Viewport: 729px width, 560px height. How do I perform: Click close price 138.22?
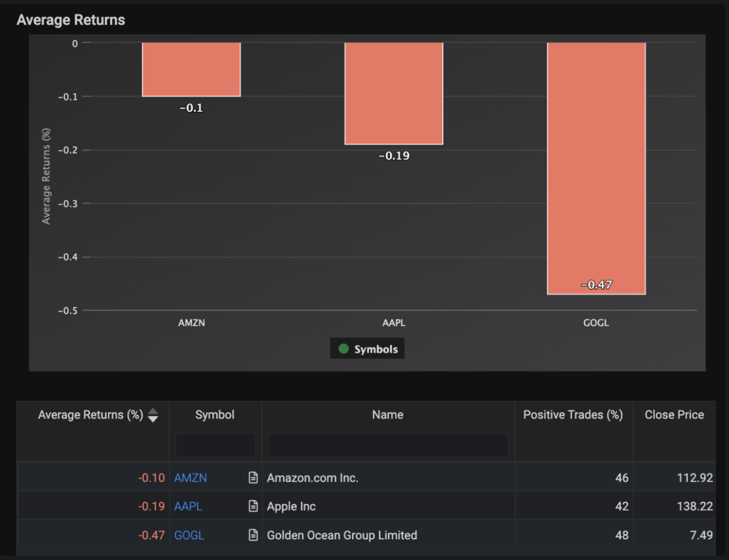coord(695,506)
